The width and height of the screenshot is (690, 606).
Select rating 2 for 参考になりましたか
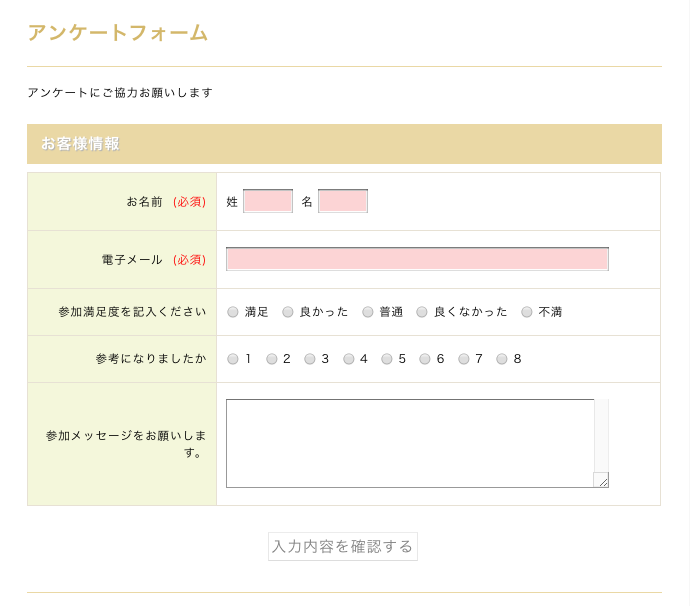(272, 359)
